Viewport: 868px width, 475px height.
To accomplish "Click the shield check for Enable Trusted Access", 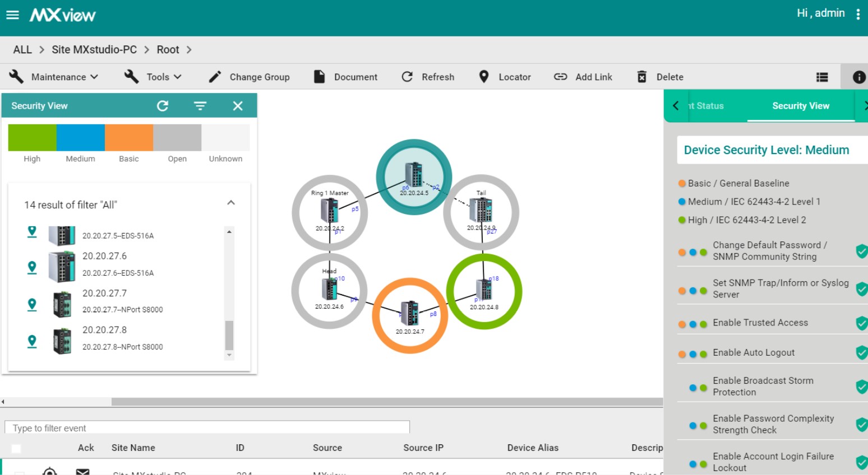I will click(x=862, y=323).
